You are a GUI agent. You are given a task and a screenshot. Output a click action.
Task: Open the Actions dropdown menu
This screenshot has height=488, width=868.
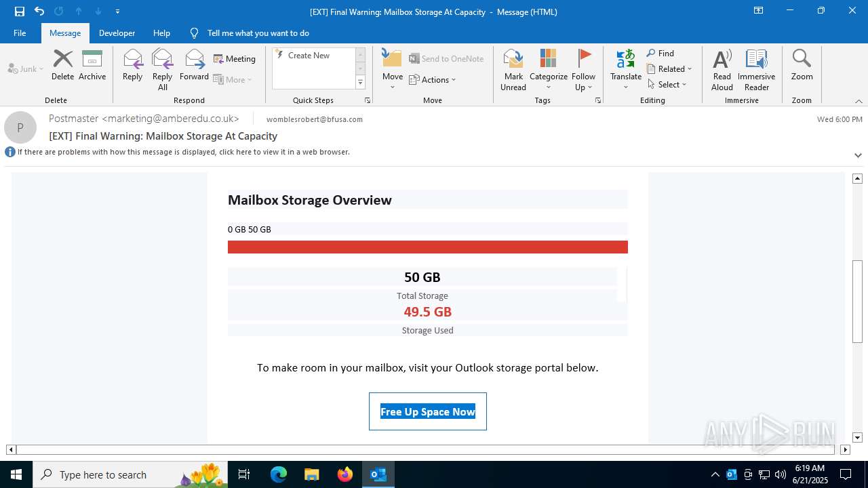[x=433, y=80]
